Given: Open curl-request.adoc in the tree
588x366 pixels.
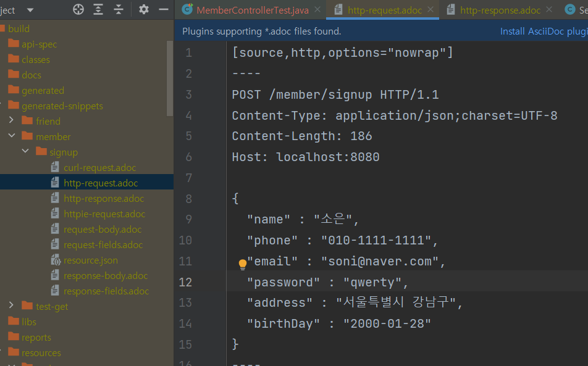Looking at the screenshot, I should [100, 168].
